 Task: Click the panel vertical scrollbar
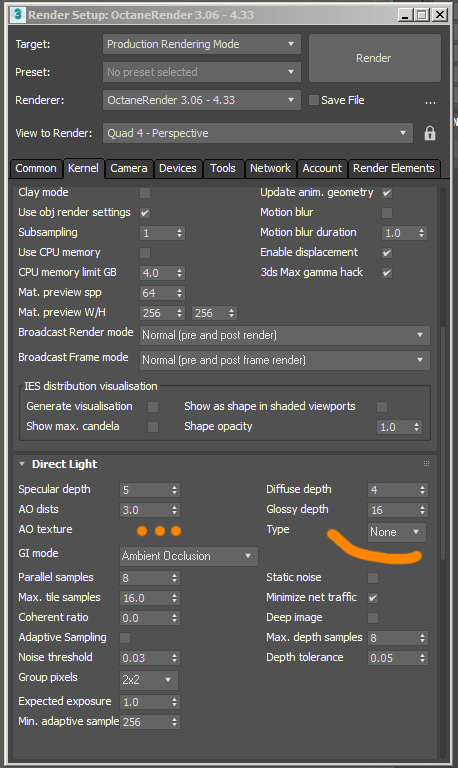point(443,441)
